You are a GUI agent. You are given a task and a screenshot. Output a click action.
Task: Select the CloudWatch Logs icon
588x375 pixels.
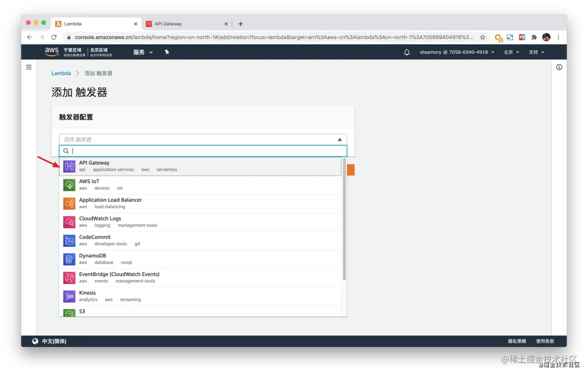pos(69,222)
